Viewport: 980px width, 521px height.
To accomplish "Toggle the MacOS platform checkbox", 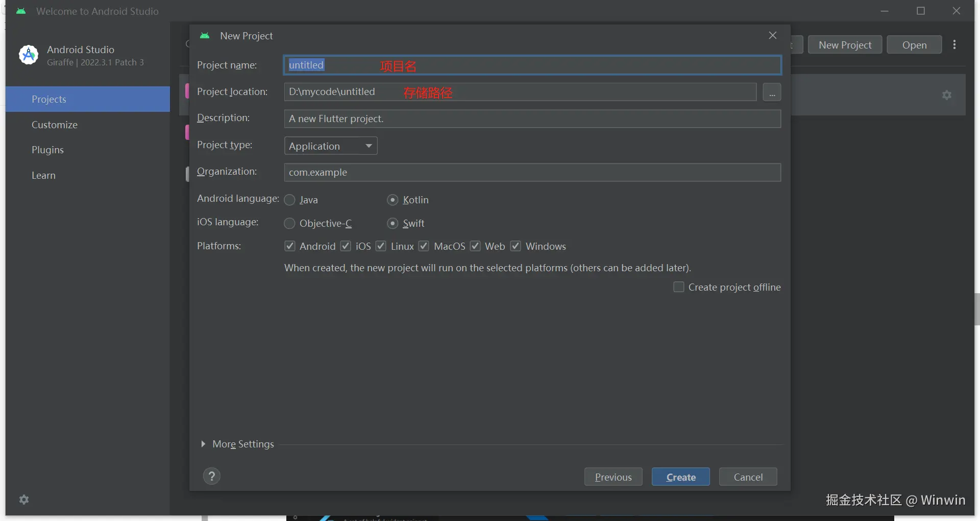I will [x=424, y=246].
